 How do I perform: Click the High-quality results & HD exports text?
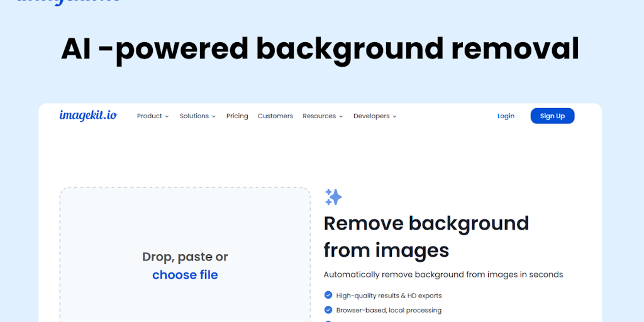[x=389, y=296]
